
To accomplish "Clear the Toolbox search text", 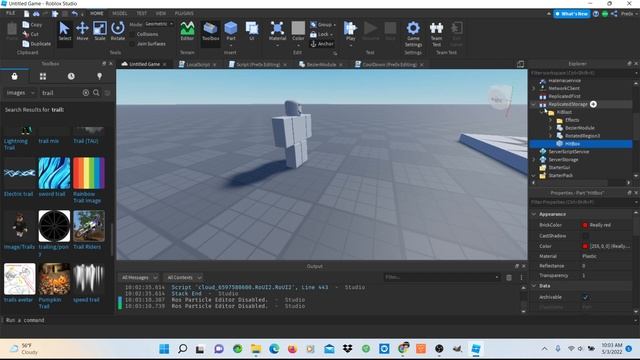I will pyautogui.click(x=86, y=93).
